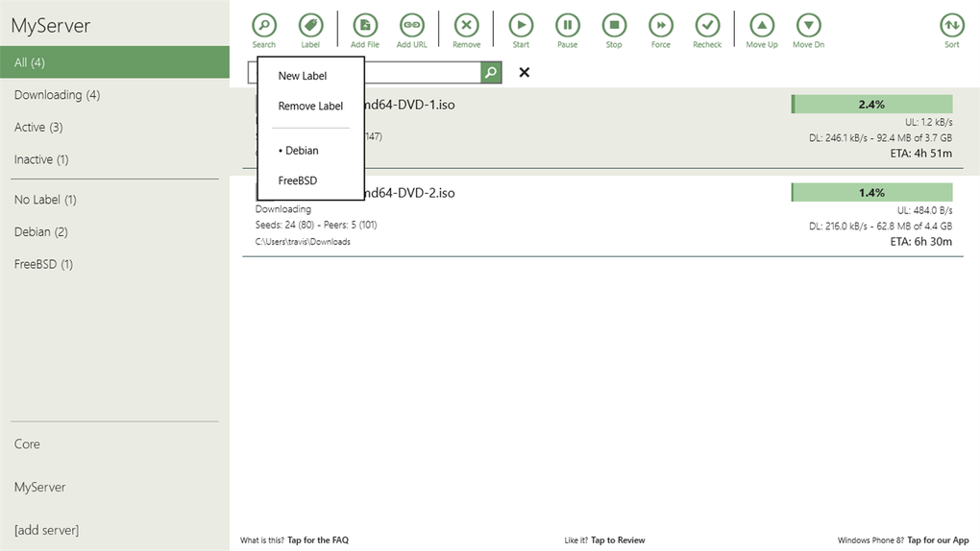Stop the selected torrent

point(614,26)
